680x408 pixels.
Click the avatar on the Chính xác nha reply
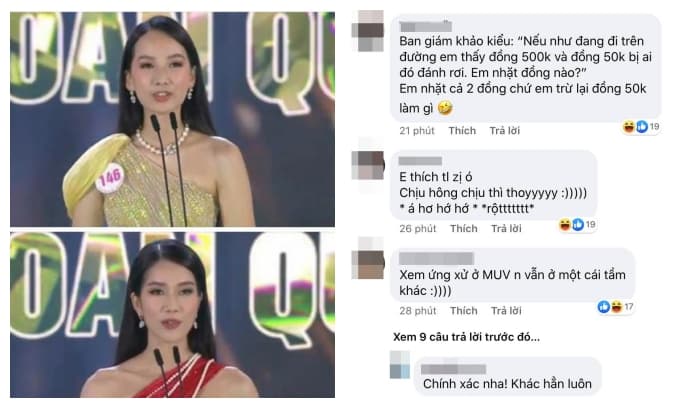[400, 365]
